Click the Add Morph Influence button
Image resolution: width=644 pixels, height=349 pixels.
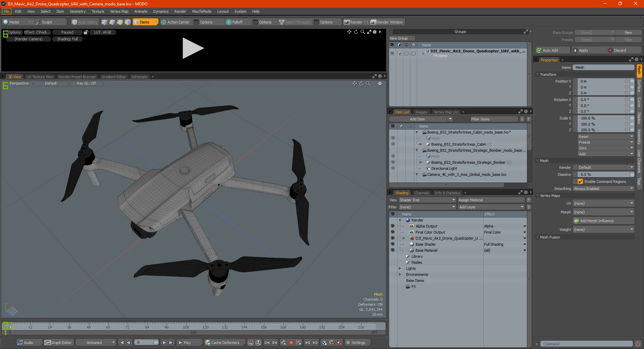pyautogui.click(x=603, y=221)
